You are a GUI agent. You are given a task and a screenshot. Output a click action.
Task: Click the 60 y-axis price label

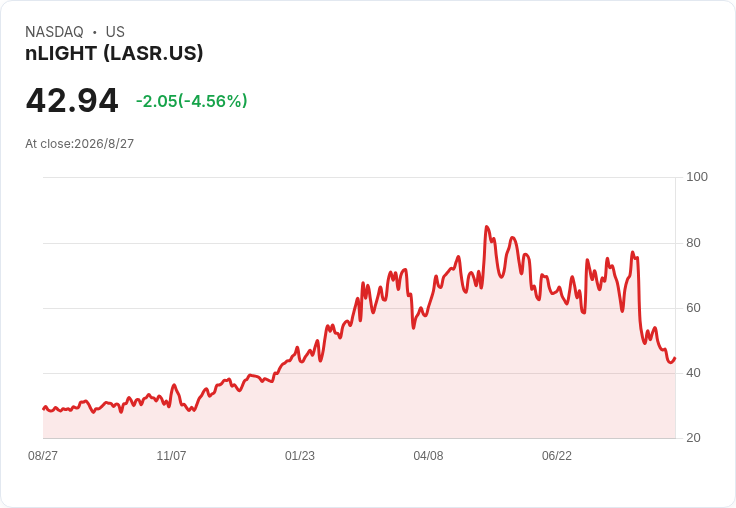(693, 308)
